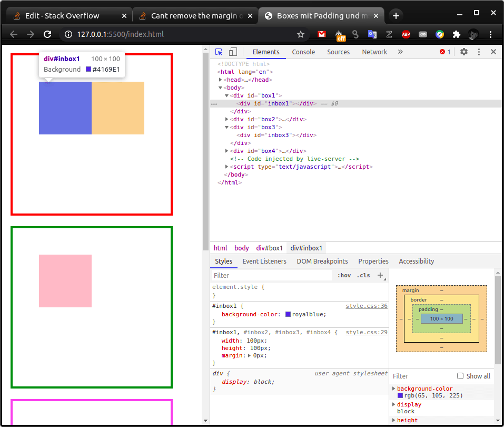The width and height of the screenshot is (504, 427).
Task: Open a new browser tab
Action: pyautogui.click(x=396, y=16)
